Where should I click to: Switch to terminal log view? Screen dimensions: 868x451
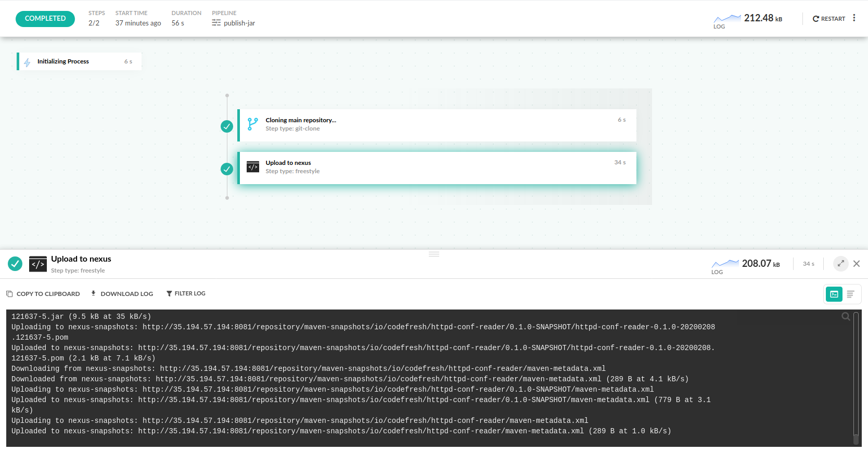pyautogui.click(x=834, y=294)
